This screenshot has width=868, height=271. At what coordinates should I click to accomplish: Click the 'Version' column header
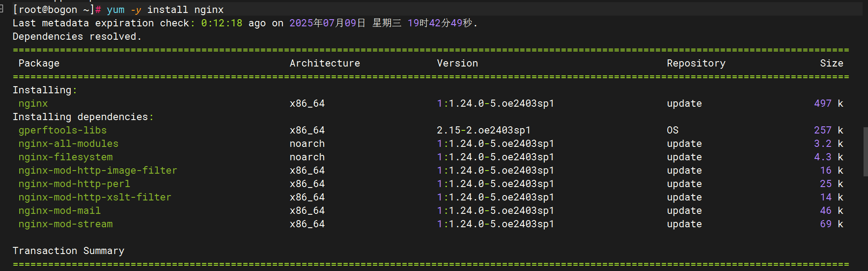[x=458, y=63]
